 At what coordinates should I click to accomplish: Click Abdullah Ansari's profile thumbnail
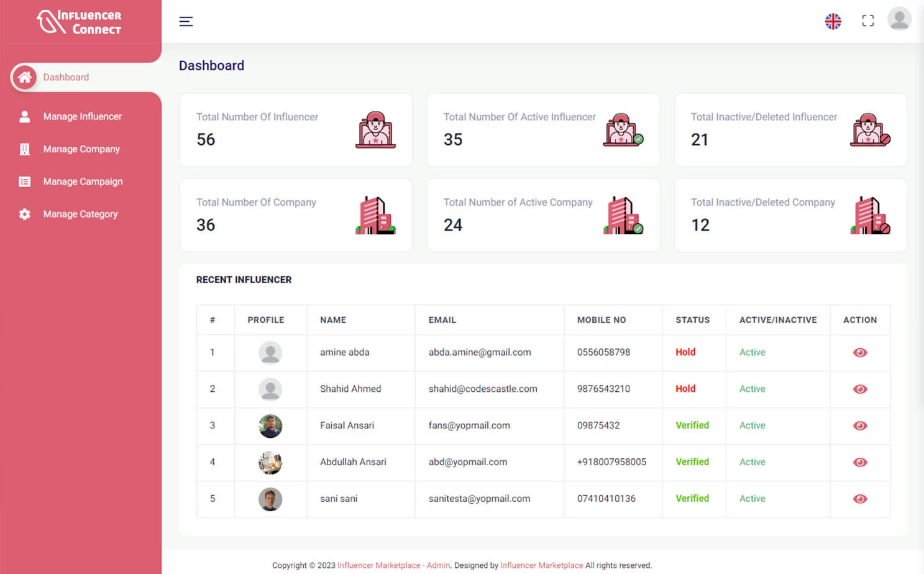point(270,462)
